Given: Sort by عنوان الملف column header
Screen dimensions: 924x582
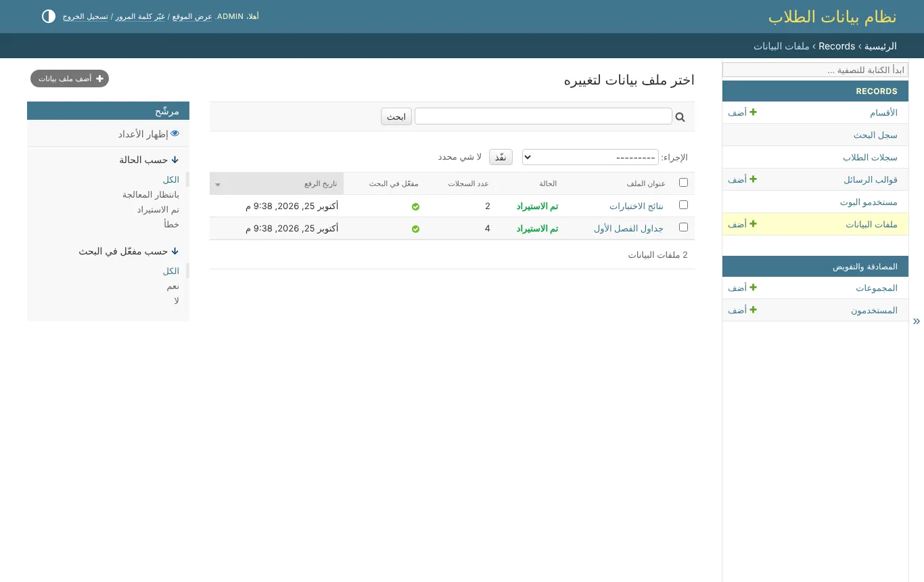Looking at the screenshot, I should (x=646, y=183).
